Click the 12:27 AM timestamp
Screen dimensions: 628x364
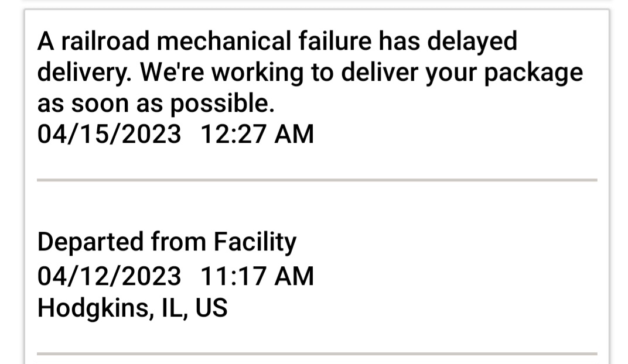257,134
